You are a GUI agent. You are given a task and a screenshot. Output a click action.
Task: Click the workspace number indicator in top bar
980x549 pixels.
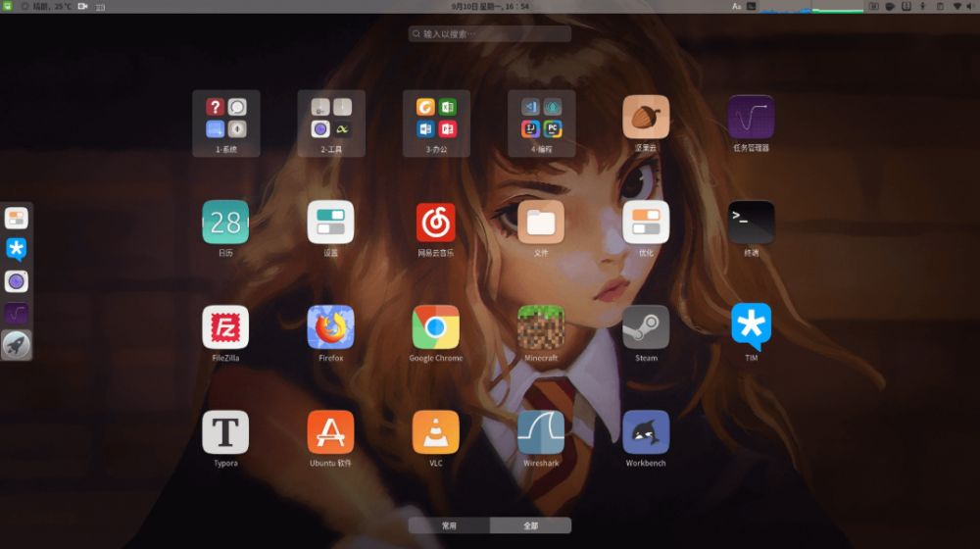click(906, 6)
